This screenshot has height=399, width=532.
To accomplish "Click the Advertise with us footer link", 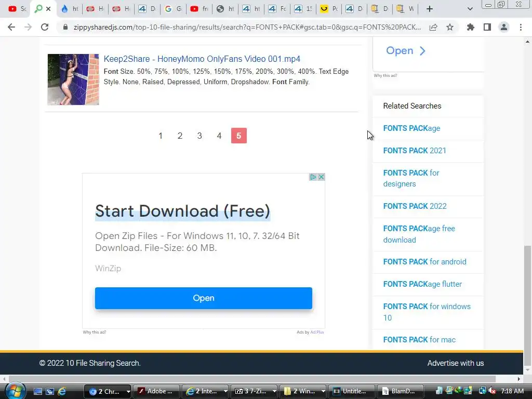I will click(x=455, y=363).
